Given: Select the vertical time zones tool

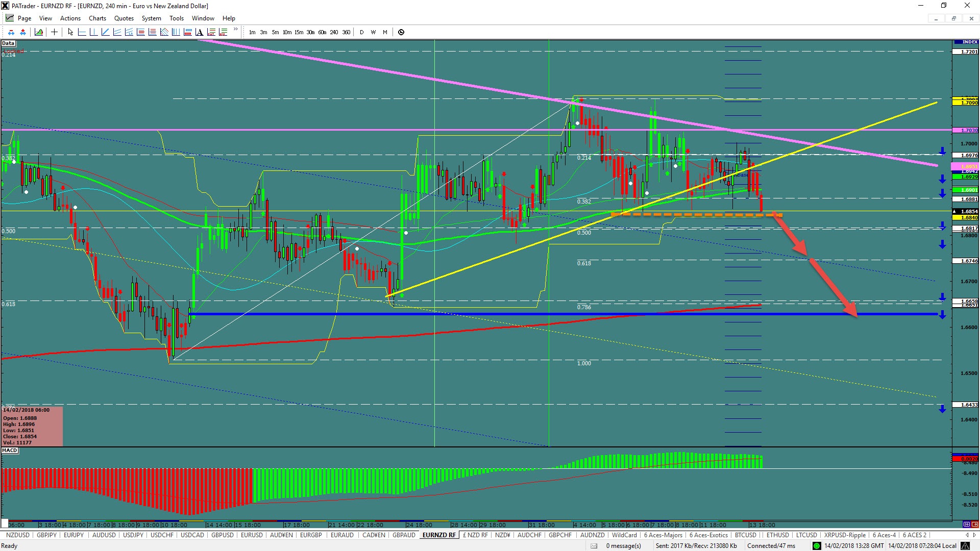Looking at the screenshot, I should 176,32.
